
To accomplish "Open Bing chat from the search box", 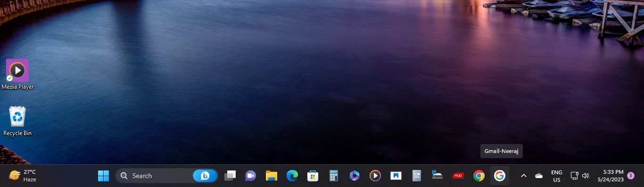I will pos(205,176).
